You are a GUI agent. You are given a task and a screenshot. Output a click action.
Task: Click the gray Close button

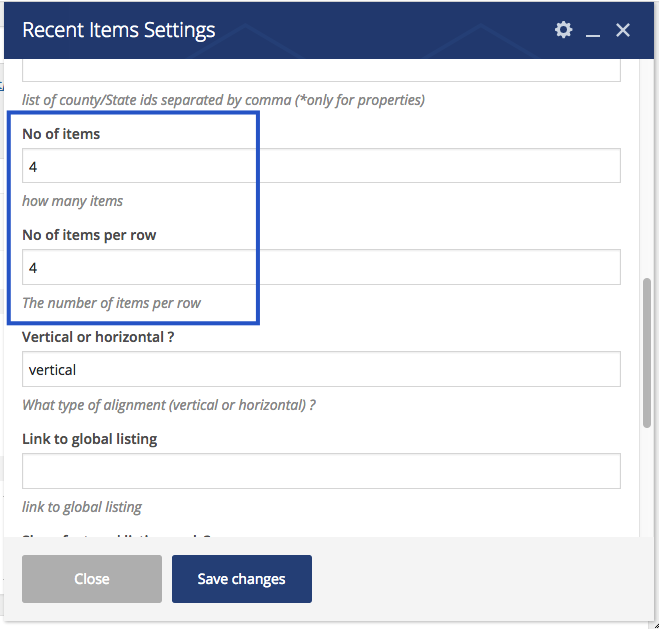click(x=92, y=579)
